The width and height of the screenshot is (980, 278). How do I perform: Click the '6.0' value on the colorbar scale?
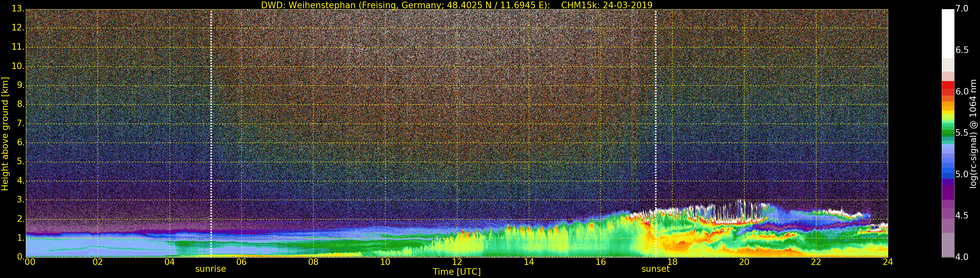tap(962, 91)
